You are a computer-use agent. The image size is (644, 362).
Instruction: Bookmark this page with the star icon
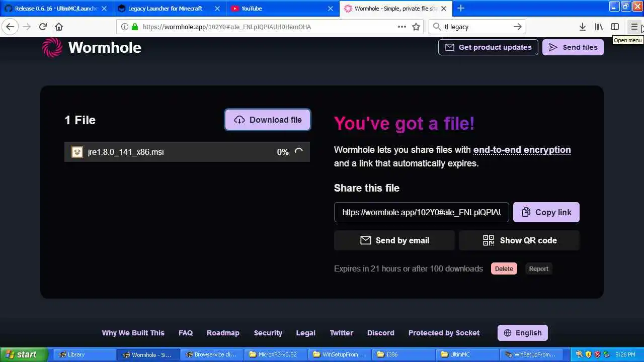(x=416, y=27)
